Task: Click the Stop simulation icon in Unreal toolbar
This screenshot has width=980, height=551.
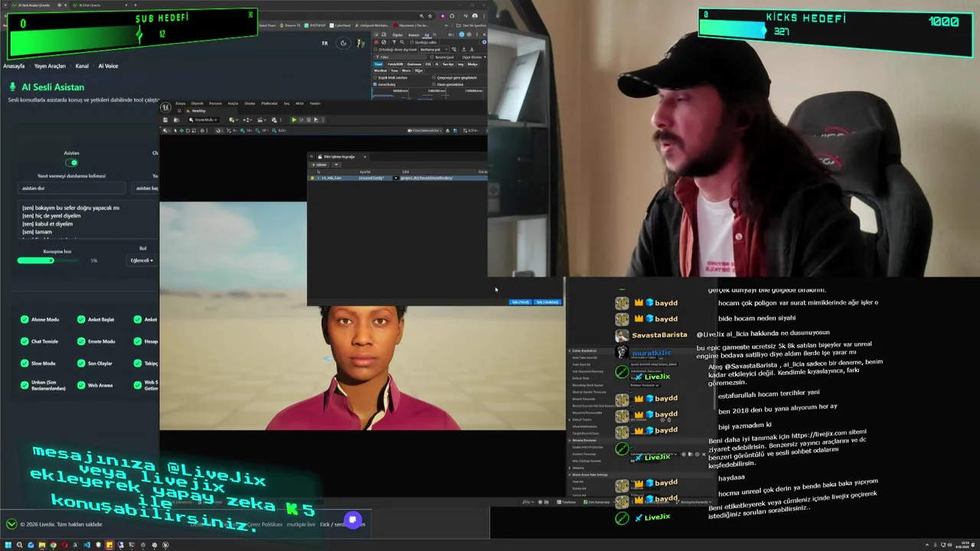Action: pos(309,120)
